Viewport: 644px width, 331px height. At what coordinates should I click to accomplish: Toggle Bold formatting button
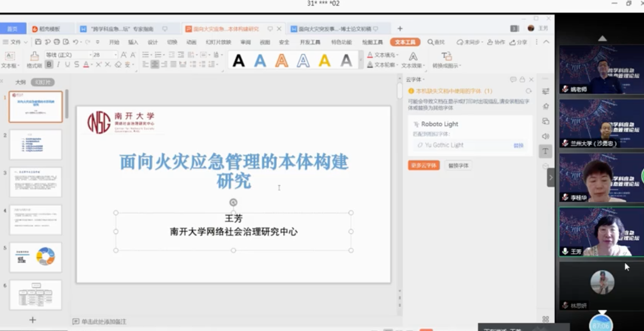pos(49,64)
